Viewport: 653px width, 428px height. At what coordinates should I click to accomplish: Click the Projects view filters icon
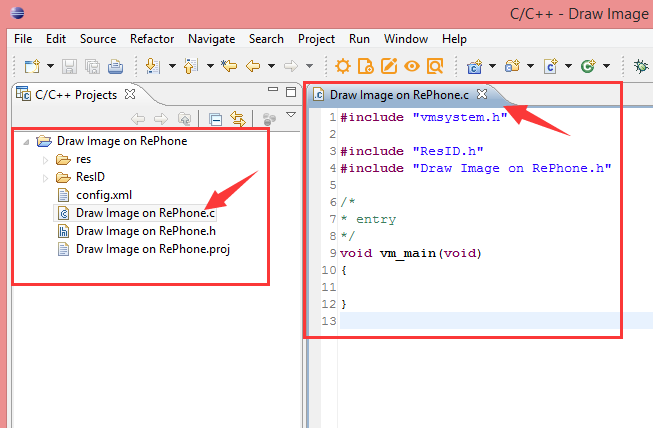269,119
